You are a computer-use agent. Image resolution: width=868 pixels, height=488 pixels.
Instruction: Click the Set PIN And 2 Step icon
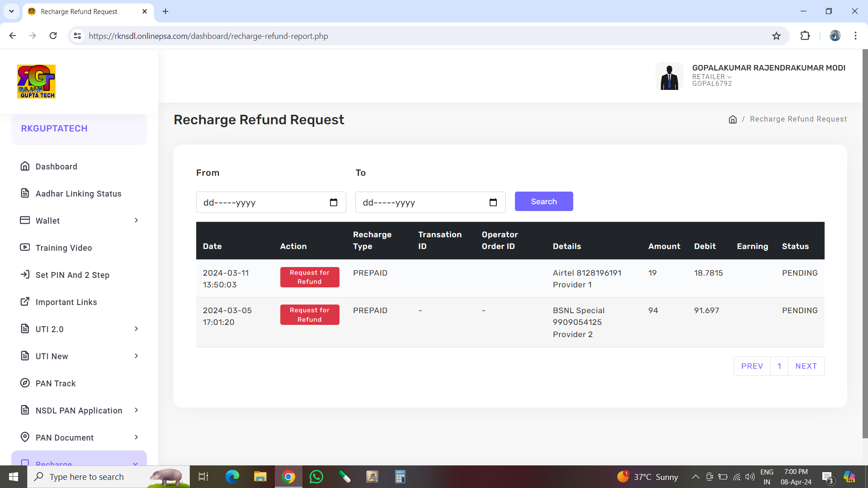[x=25, y=275]
